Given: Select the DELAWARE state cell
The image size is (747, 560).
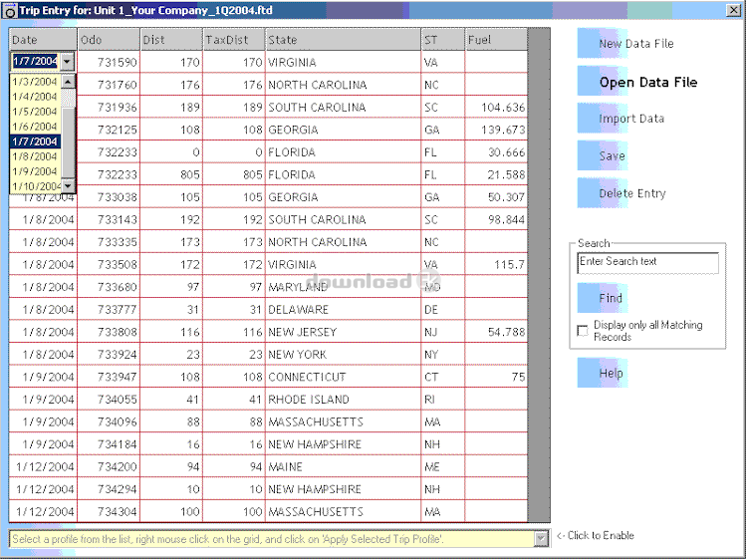Looking at the screenshot, I should click(x=343, y=309).
